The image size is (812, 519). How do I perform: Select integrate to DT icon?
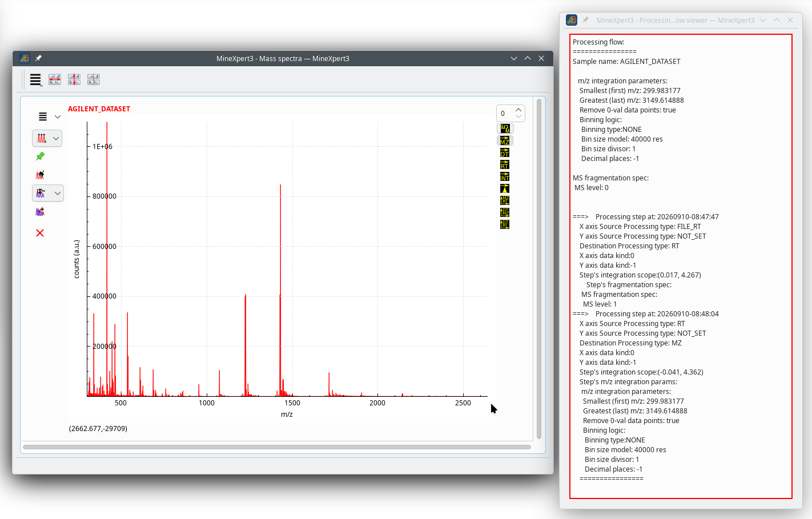coord(505,153)
